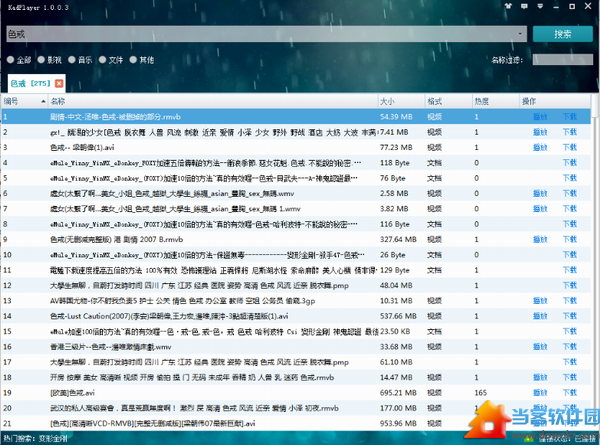Viewport: 600px width, 445px height.
Task: Download row 5 file of 76 Byte
Action: tap(570, 178)
